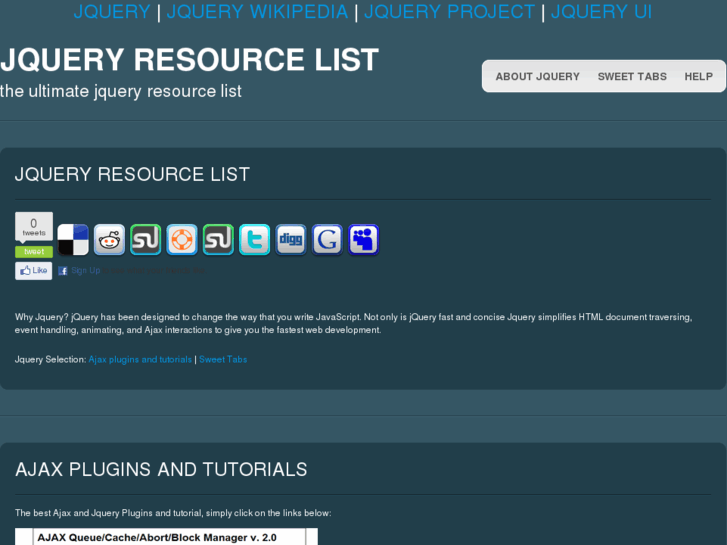Switch to the SWEET TABS tab
This screenshot has height=545, width=727.
632,77
